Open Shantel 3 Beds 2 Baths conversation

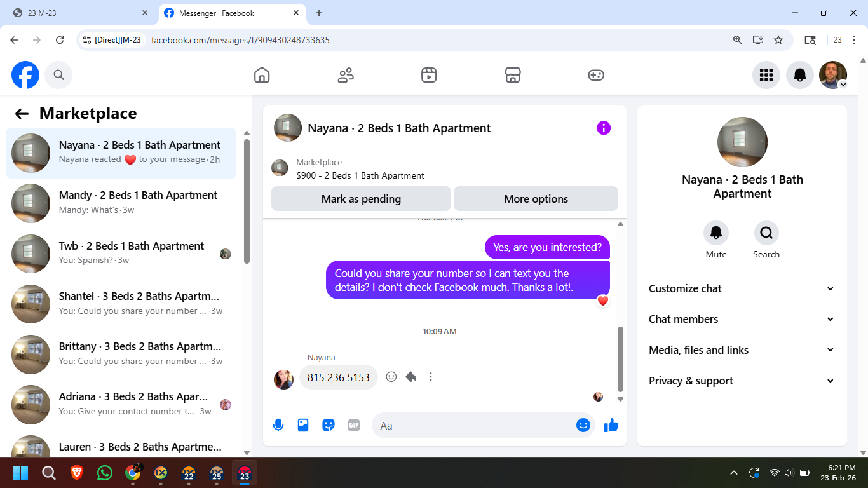coord(121,304)
